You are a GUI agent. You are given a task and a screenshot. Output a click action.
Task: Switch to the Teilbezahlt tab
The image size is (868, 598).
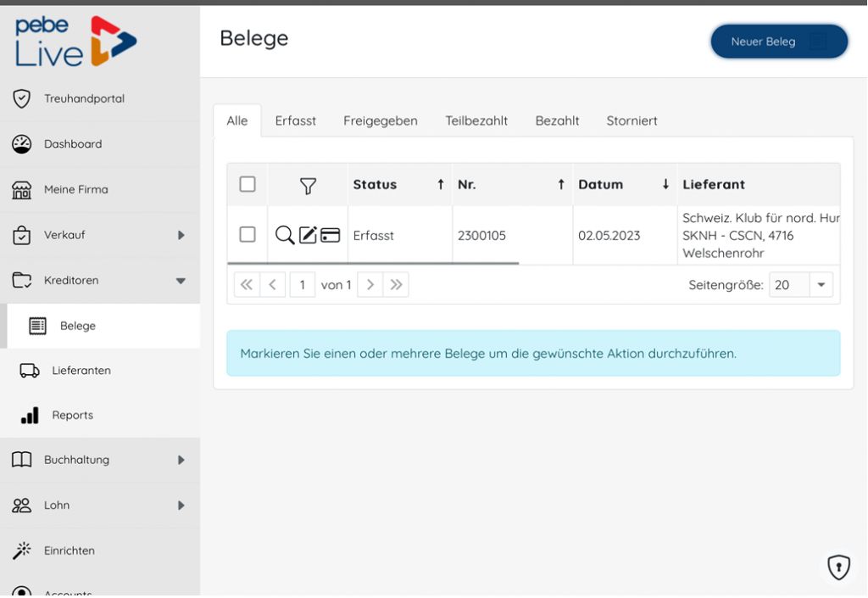tap(476, 120)
